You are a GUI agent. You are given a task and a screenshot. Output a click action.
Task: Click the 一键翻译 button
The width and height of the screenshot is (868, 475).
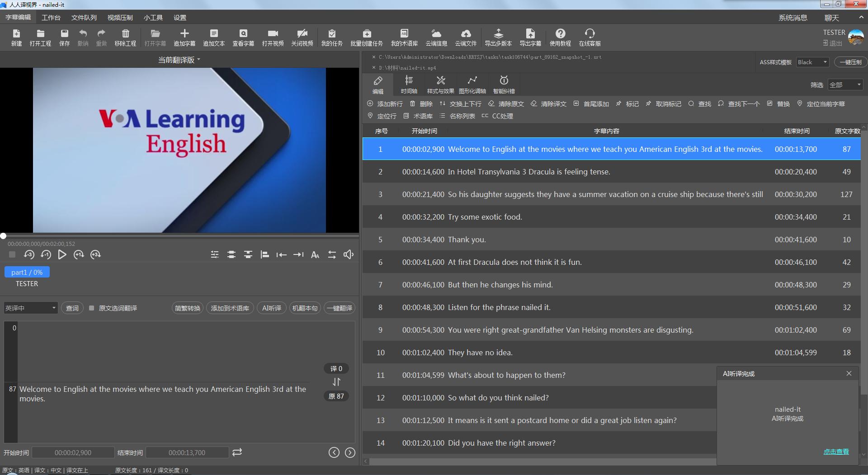pos(339,308)
